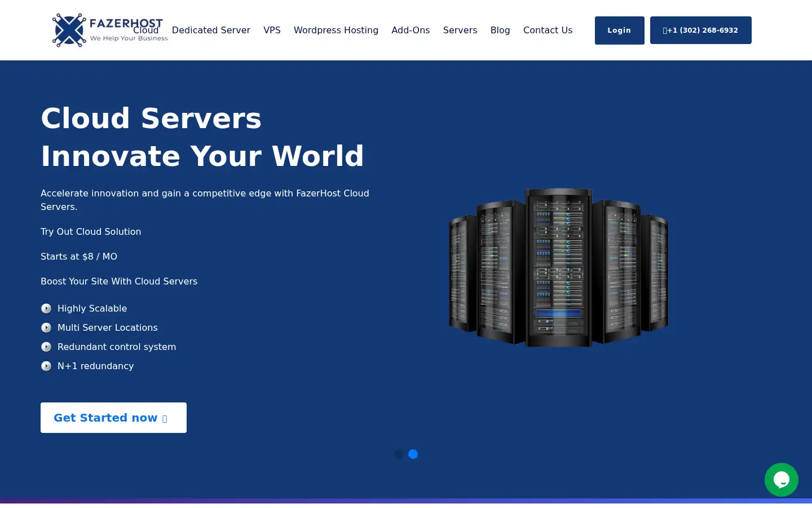
Task: Open the VPS menu item
Action: [x=272, y=30]
